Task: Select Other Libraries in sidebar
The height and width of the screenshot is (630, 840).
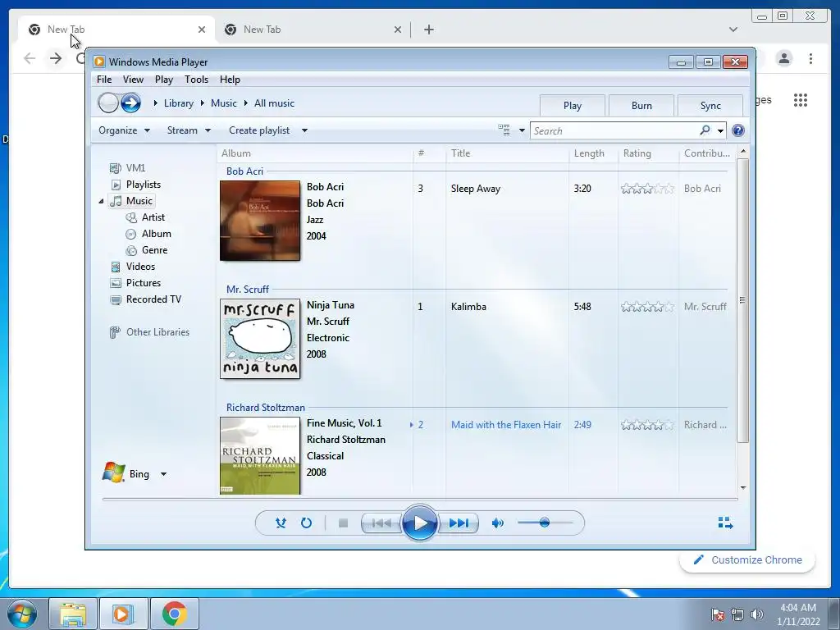Action: point(157,332)
